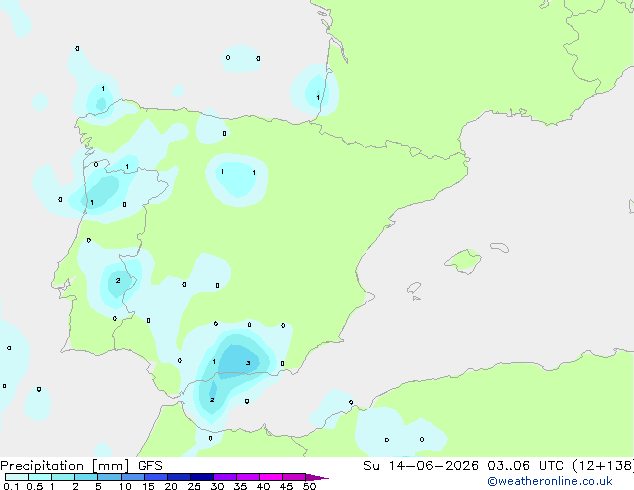Click the legend swatch between 35 and 40
This screenshot has height=490, width=634.
pos(247,477)
